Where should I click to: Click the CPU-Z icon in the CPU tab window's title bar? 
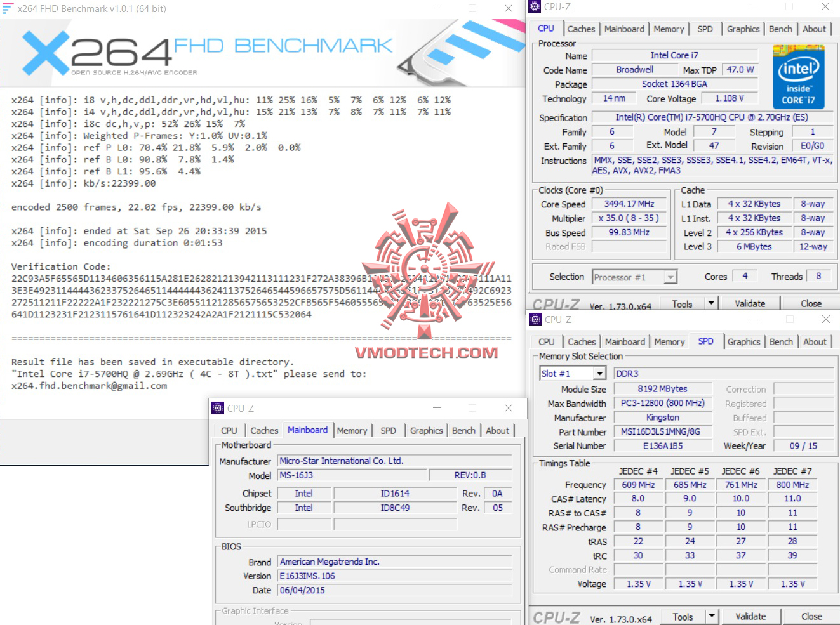coord(535,6)
